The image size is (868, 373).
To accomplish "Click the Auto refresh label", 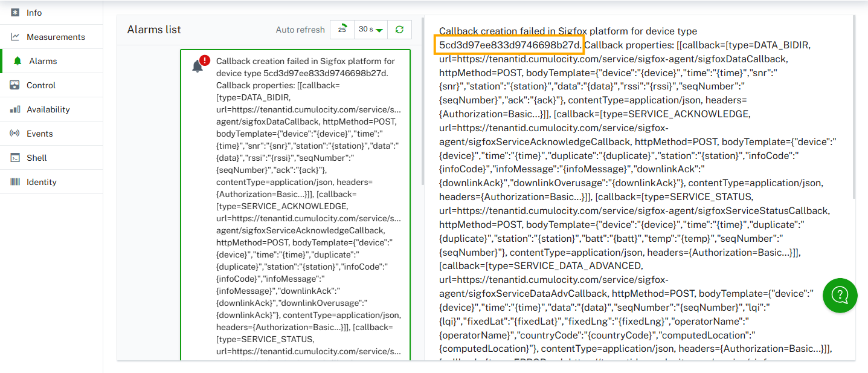I will click(x=300, y=30).
